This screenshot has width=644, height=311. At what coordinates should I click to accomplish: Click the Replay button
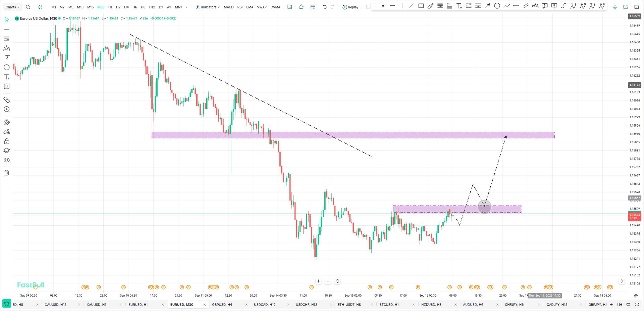(350, 7)
